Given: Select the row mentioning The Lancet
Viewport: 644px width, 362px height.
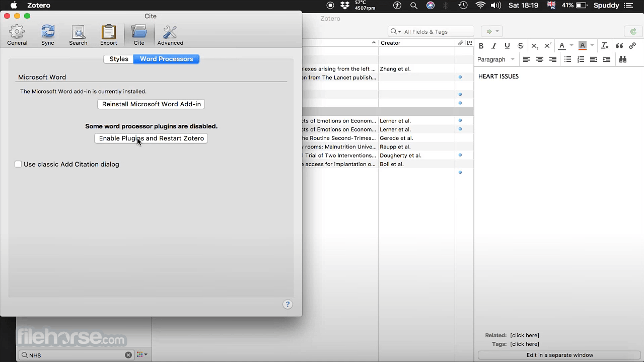Looking at the screenshot, I should point(388,78).
